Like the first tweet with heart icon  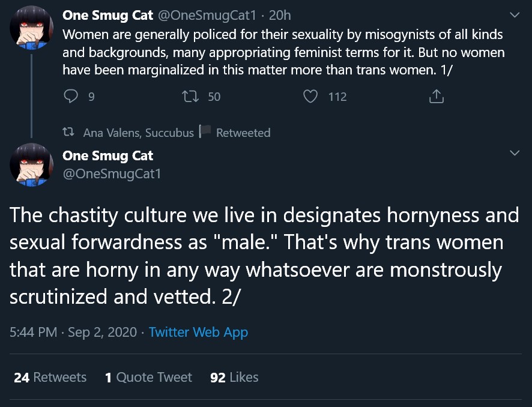tap(310, 96)
